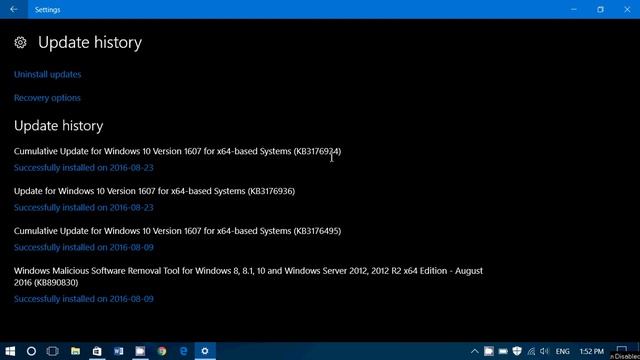Open the Action Center notification icon
This screenshot has height=360, width=640.
[x=622, y=350]
